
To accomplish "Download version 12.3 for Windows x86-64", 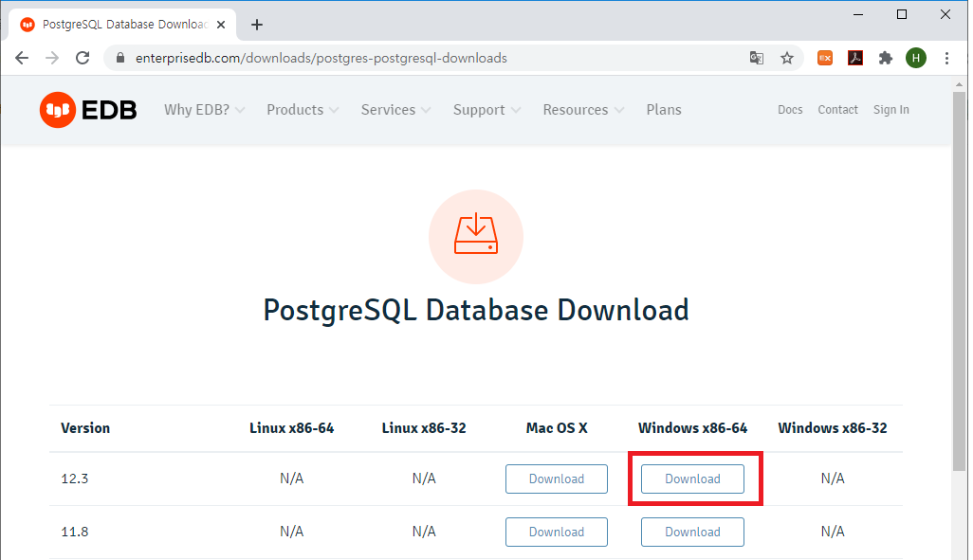I will click(692, 479).
